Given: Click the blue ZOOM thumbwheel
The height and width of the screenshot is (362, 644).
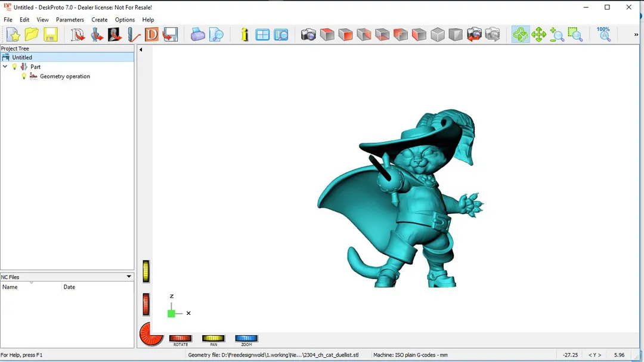Looking at the screenshot, I should [246, 338].
